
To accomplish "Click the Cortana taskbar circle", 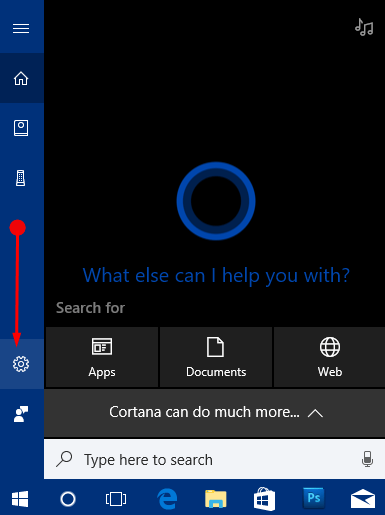I will click(x=68, y=499).
